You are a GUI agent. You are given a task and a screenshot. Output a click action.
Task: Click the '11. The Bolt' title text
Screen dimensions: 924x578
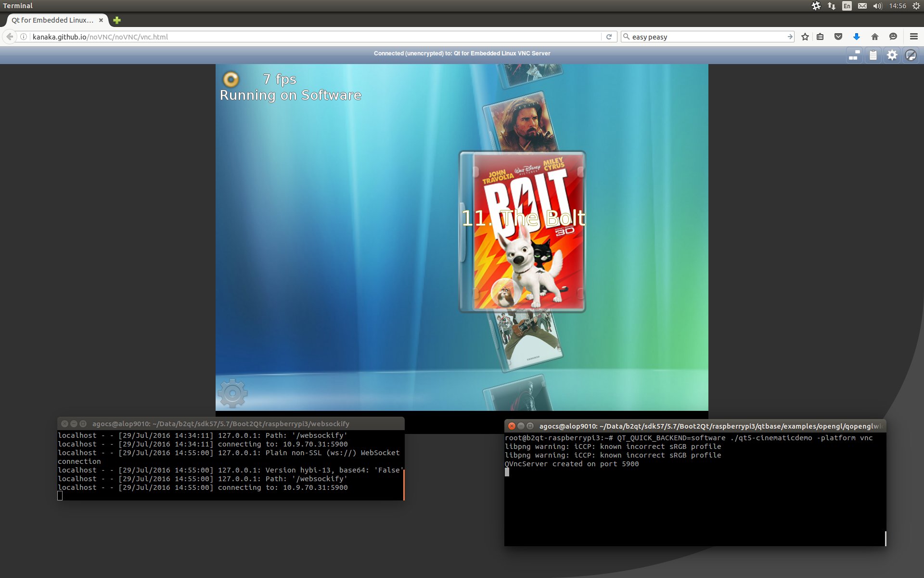524,218
